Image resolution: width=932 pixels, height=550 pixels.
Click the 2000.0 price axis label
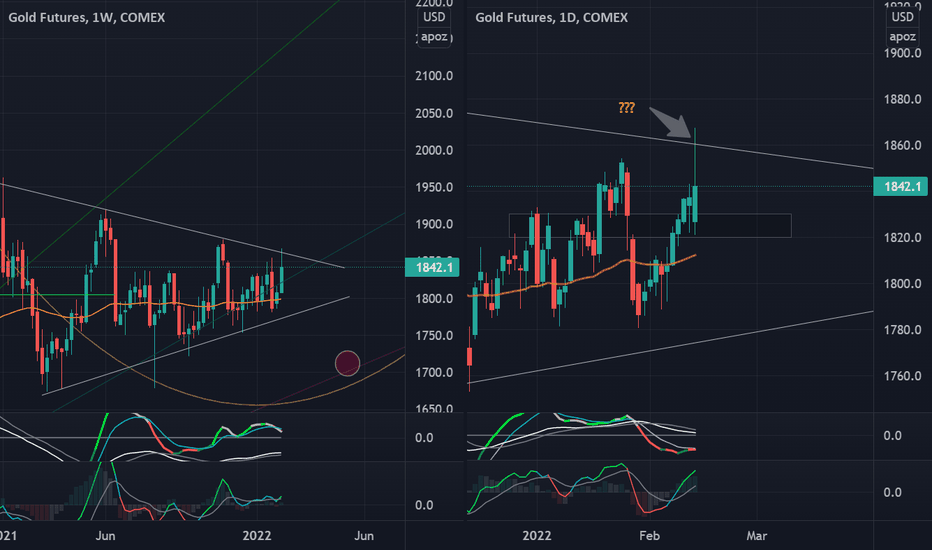pyautogui.click(x=434, y=150)
